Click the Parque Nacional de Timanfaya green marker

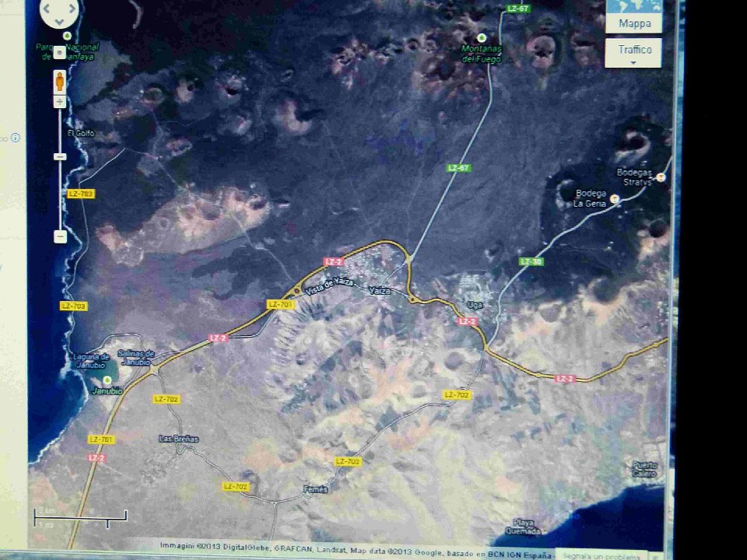click(67, 36)
